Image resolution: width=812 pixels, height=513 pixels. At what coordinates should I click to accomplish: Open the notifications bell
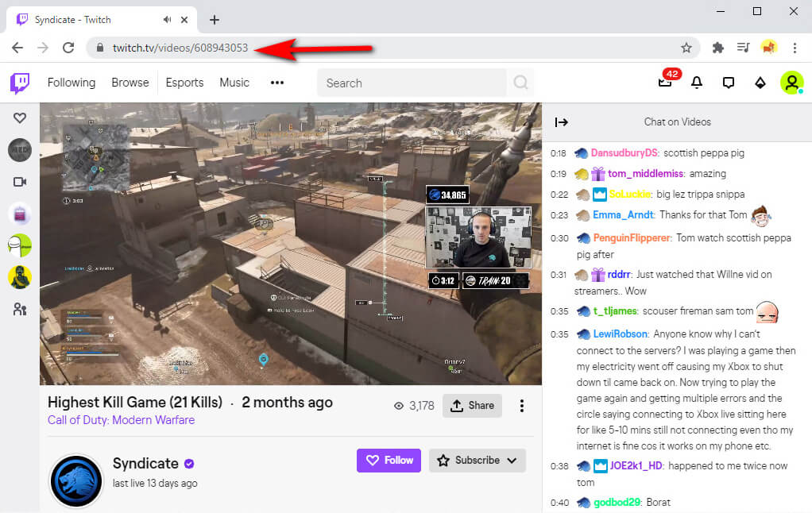pos(697,83)
